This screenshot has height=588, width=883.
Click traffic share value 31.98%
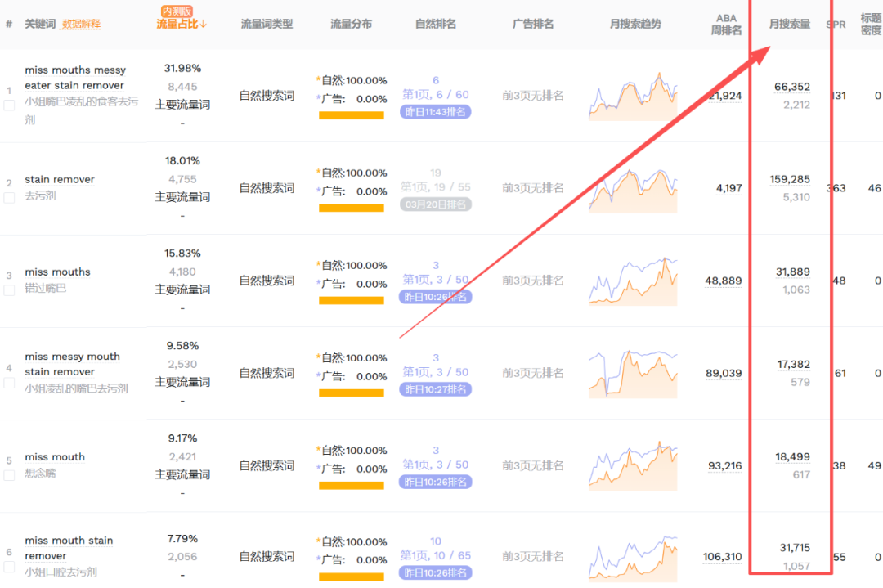[182, 68]
